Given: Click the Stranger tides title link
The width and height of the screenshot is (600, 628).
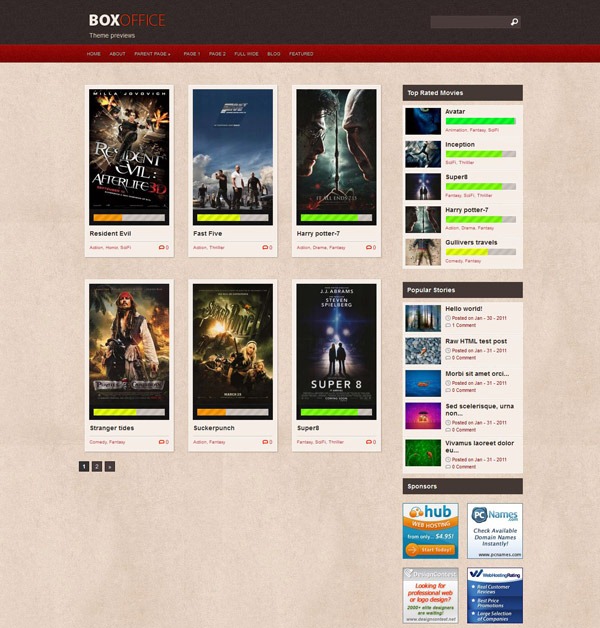Looking at the screenshot, I should 112,428.
